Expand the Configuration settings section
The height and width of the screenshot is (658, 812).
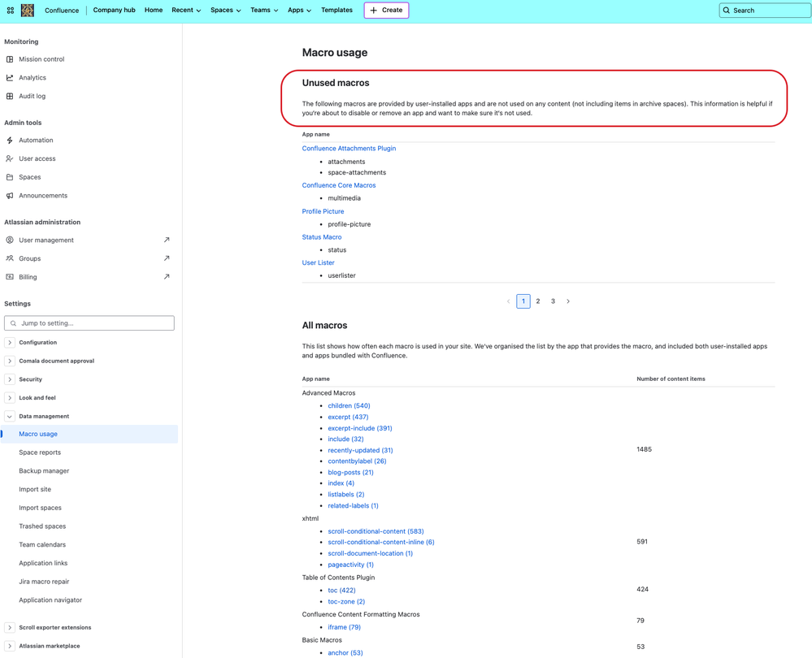point(9,343)
